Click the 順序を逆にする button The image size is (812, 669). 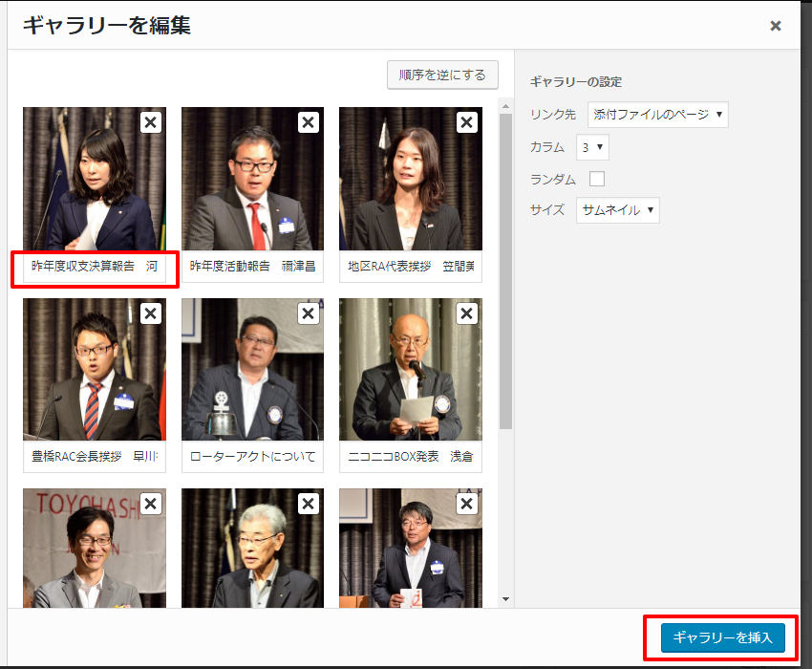[442, 75]
